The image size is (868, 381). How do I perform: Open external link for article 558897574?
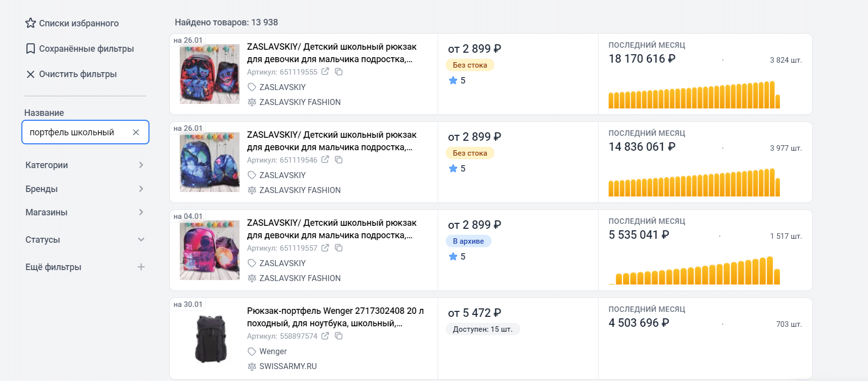point(325,336)
